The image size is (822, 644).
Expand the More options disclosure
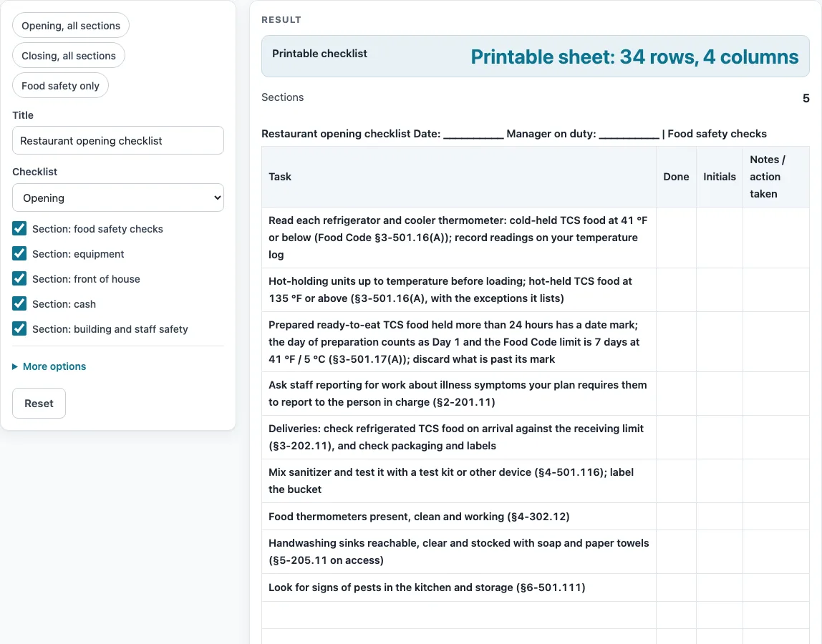[49, 366]
